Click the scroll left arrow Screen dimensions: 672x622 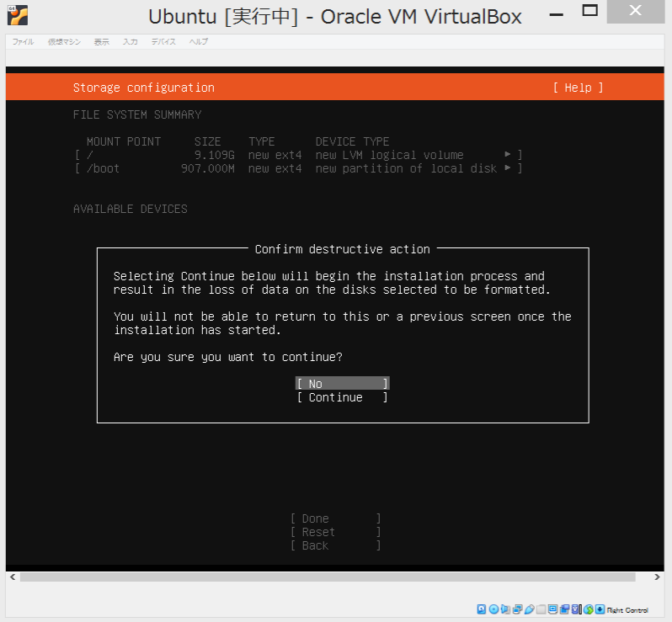click(x=13, y=577)
